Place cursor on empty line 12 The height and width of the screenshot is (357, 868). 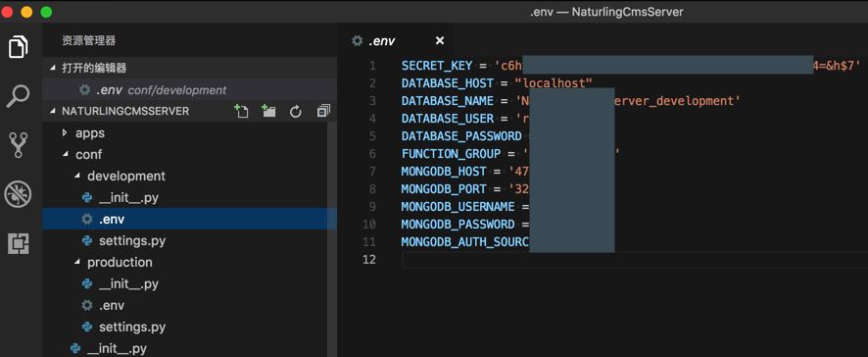(x=635, y=260)
